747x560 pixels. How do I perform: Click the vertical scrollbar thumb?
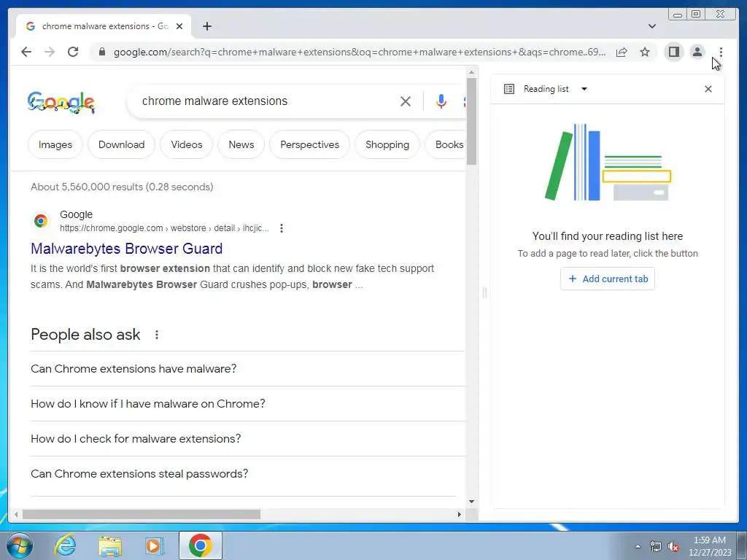472,122
